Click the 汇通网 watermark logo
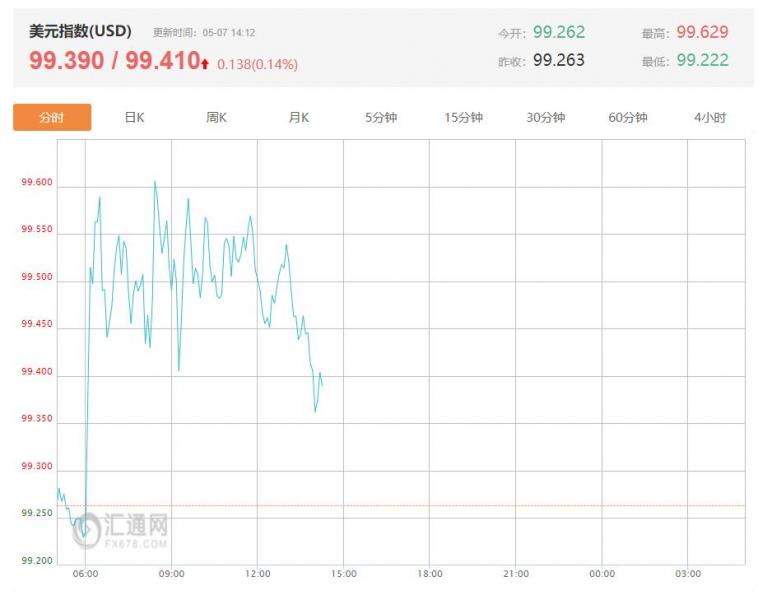The height and width of the screenshot is (600, 772). click(120, 530)
